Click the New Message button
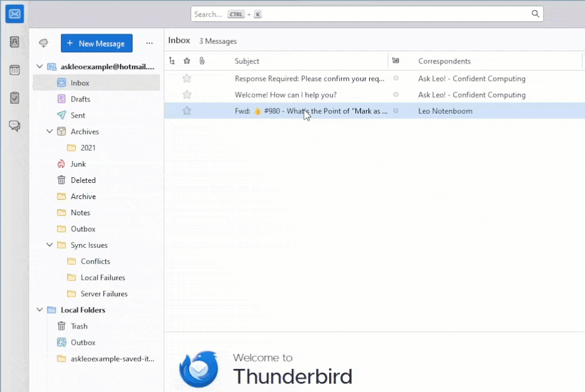 (x=96, y=44)
